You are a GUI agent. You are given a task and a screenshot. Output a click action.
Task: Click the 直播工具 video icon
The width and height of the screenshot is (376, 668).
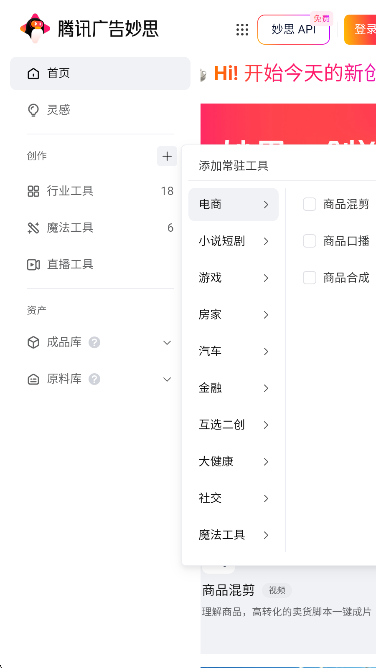click(33, 265)
